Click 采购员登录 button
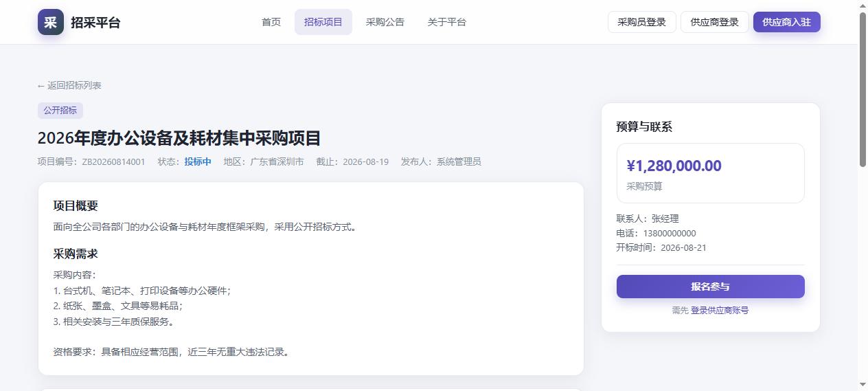The image size is (868, 391). (642, 22)
